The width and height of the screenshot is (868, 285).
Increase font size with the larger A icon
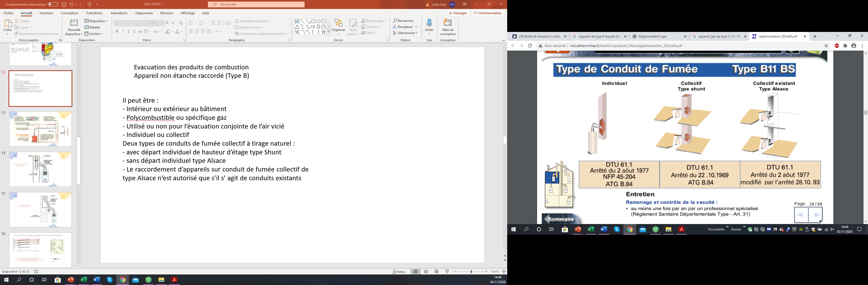pos(167,23)
